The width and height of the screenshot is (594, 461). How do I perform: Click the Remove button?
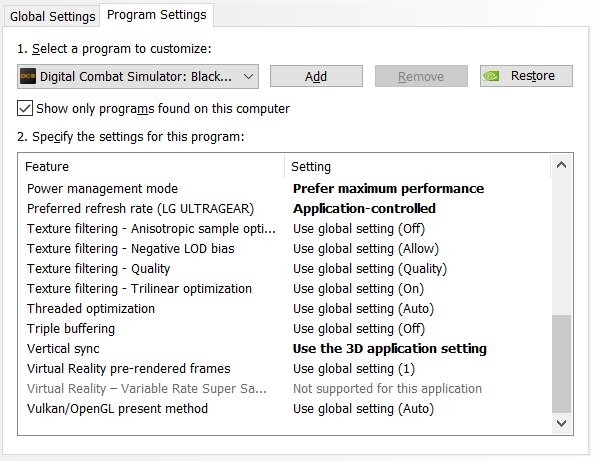pos(421,76)
